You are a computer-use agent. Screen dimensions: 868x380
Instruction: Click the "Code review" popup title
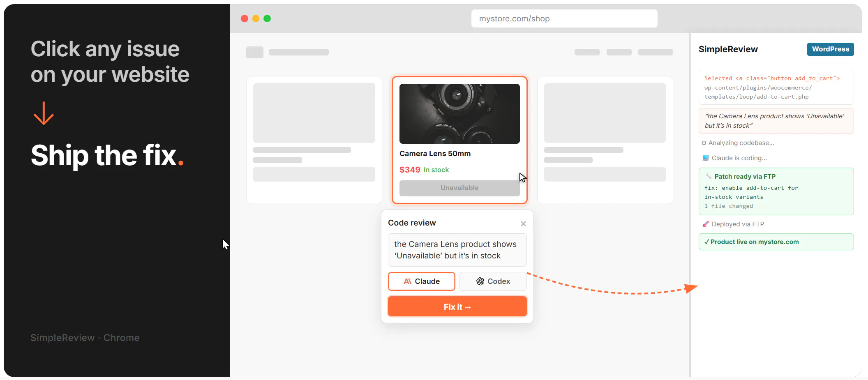tap(412, 223)
